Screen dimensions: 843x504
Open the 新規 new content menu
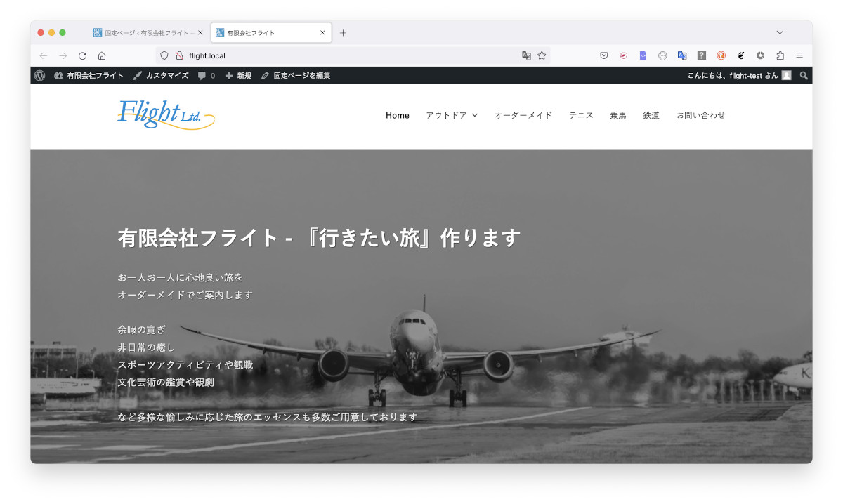point(238,75)
